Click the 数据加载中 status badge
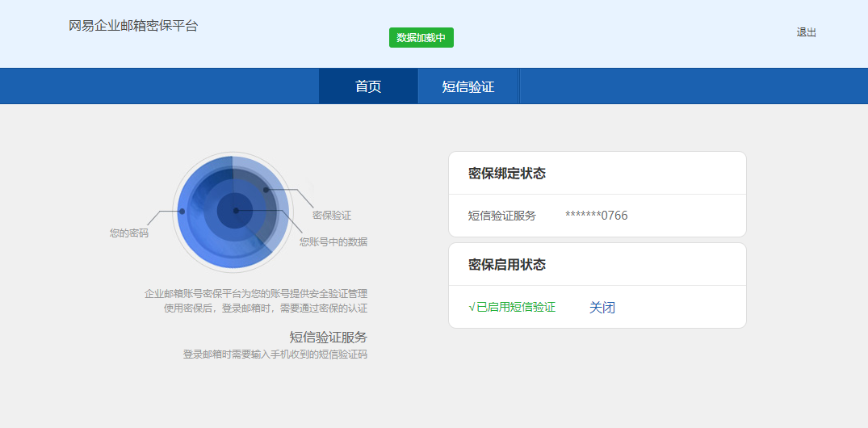Image resolution: width=868 pixels, height=428 pixels. point(421,38)
